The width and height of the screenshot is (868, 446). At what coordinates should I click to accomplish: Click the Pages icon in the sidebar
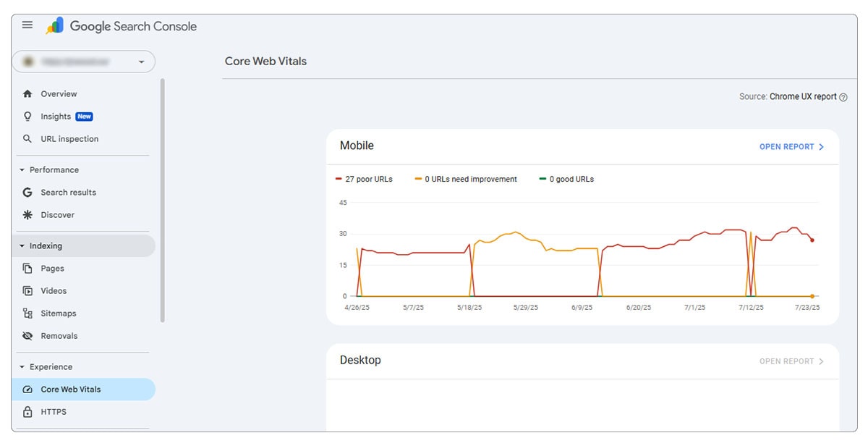pos(27,268)
